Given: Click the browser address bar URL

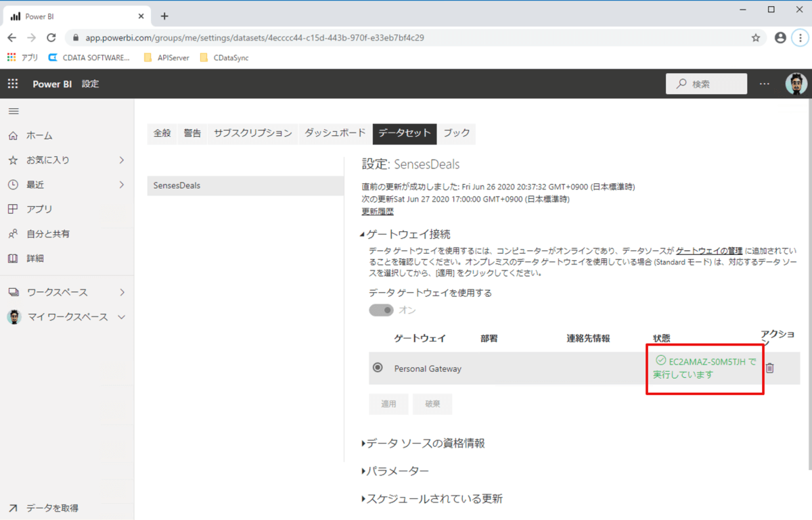Looking at the screenshot, I should click(x=254, y=38).
